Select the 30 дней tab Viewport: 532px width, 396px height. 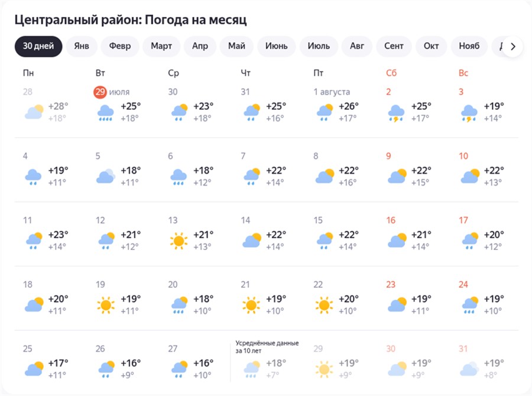tap(38, 46)
